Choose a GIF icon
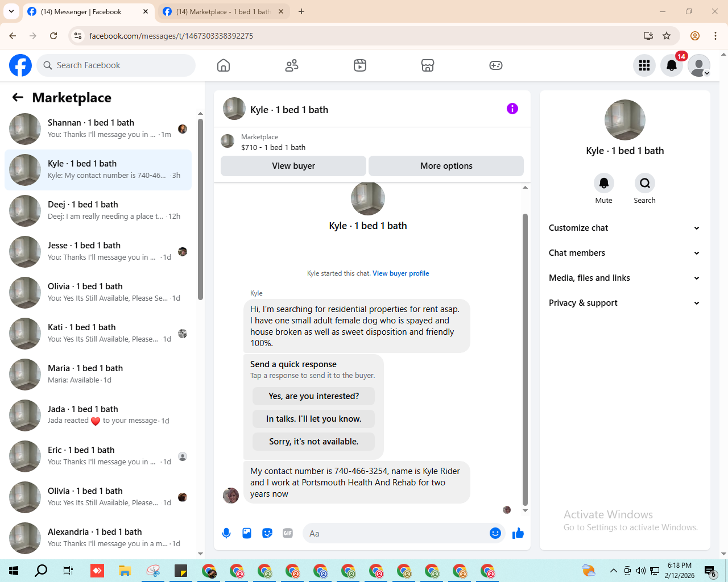This screenshot has width=728, height=582. coord(288,533)
